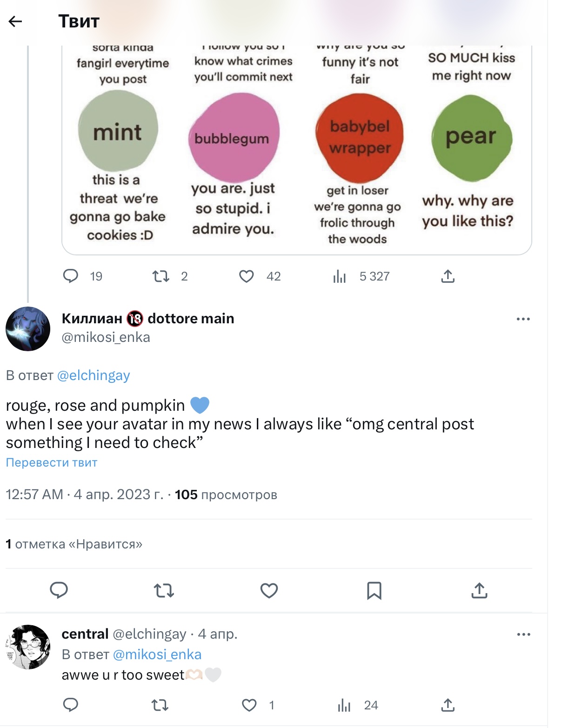Screen dimensions: 576x728
Task: Share the color chart tweet
Action: [x=448, y=276]
